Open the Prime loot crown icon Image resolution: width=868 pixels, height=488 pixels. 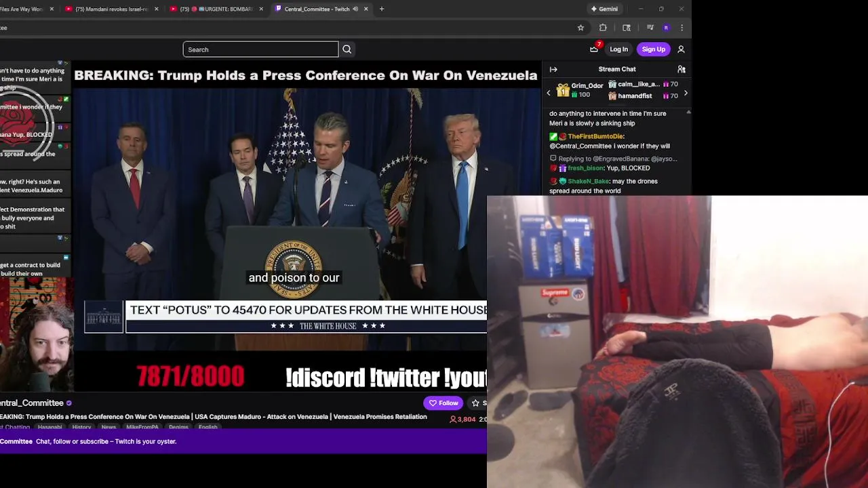tap(594, 49)
